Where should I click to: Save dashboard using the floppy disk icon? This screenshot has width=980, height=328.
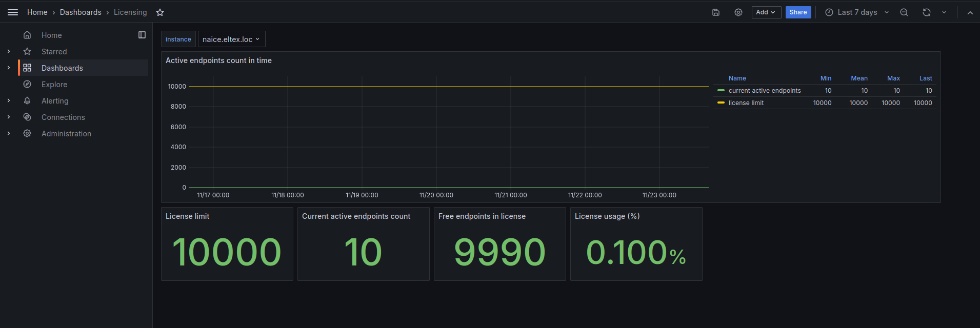tap(716, 12)
